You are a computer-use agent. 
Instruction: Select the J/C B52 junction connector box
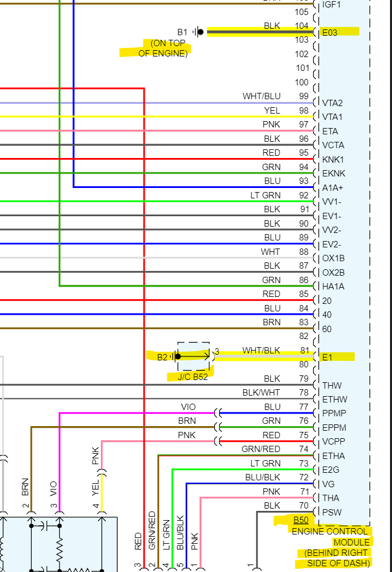pos(194,356)
